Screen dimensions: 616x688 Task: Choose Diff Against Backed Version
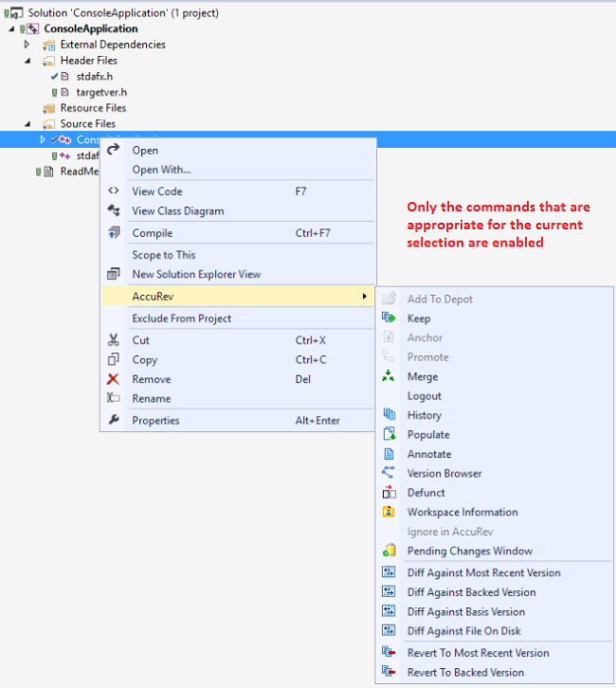tap(471, 592)
